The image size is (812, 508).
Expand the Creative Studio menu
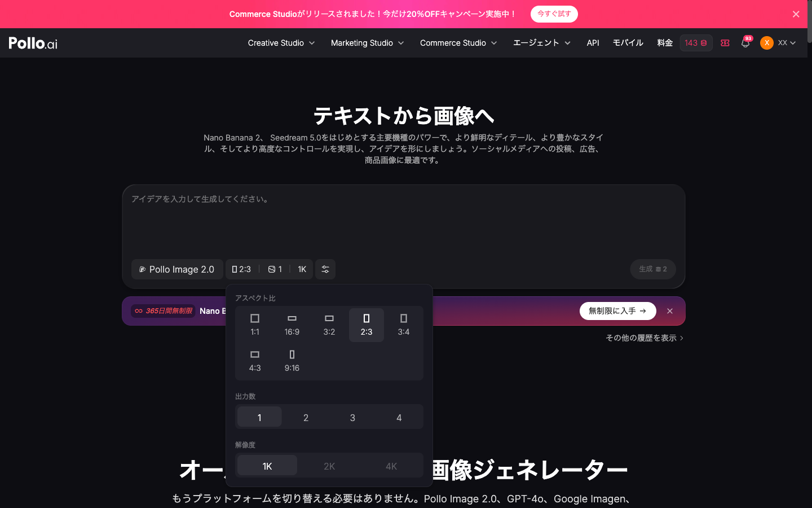click(x=281, y=43)
